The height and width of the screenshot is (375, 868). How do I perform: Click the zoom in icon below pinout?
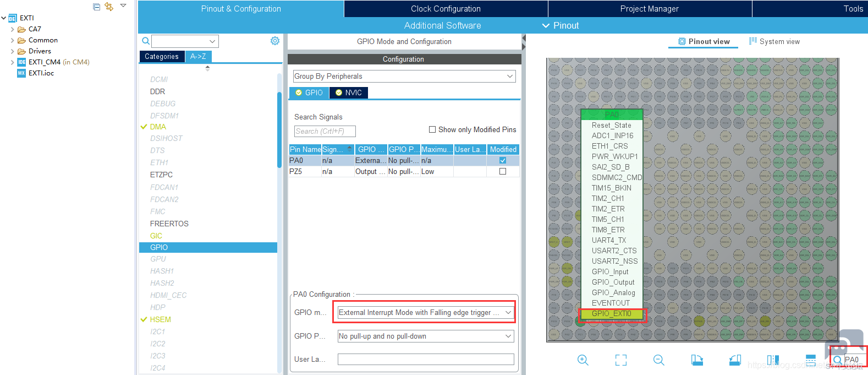[x=583, y=360]
